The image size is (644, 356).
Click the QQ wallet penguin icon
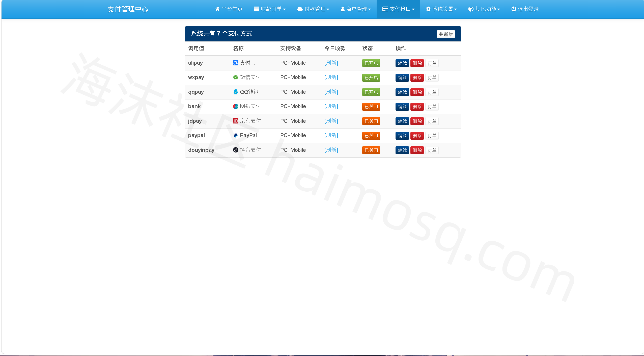(x=236, y=92)
